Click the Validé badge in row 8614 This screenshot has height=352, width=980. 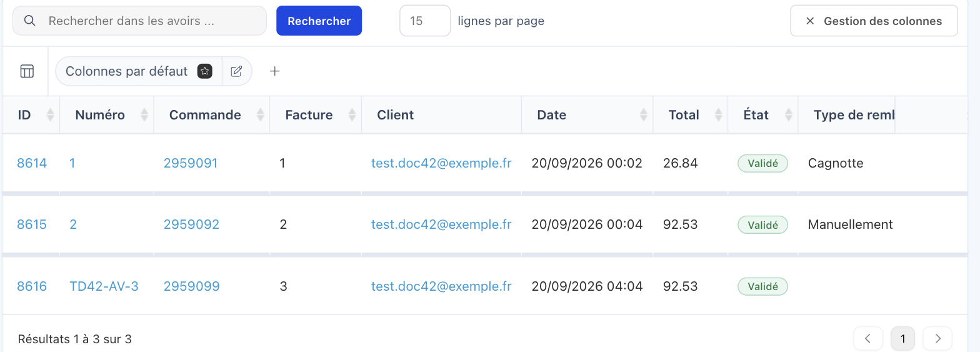tap(762, 163)
